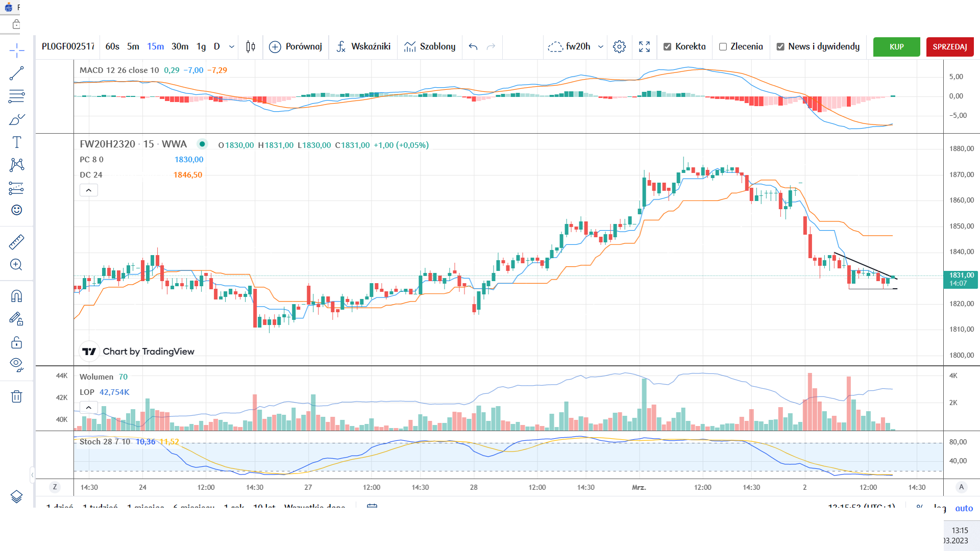This screenshot has width=980, height=551.
Task: Collapse the main chart indicator legend
Action: 89,190
